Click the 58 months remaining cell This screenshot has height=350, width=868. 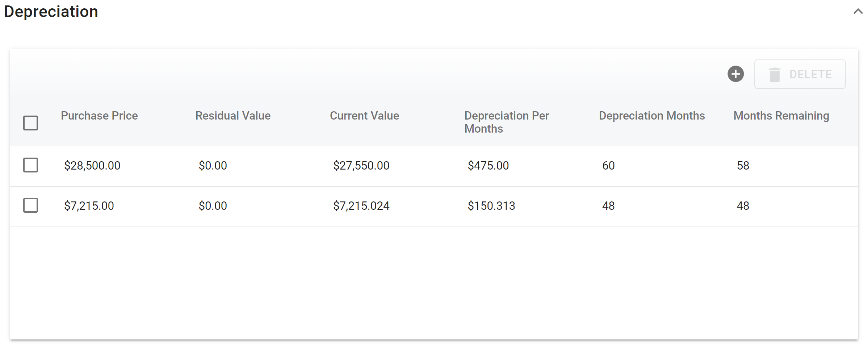coord(743,166)
